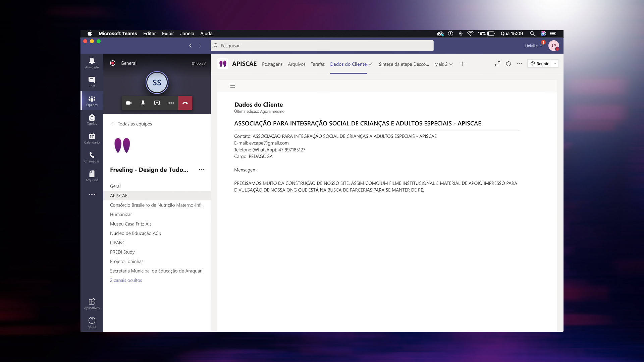The height and width of the screenshot is (362, 644).
Task: Open the Atividade notifications icon
Action: 92,63
